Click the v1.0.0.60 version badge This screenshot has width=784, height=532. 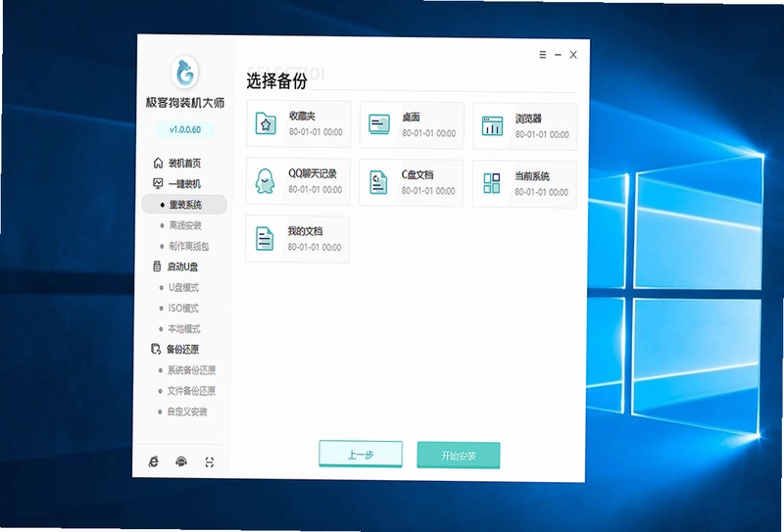coord(185,129)
